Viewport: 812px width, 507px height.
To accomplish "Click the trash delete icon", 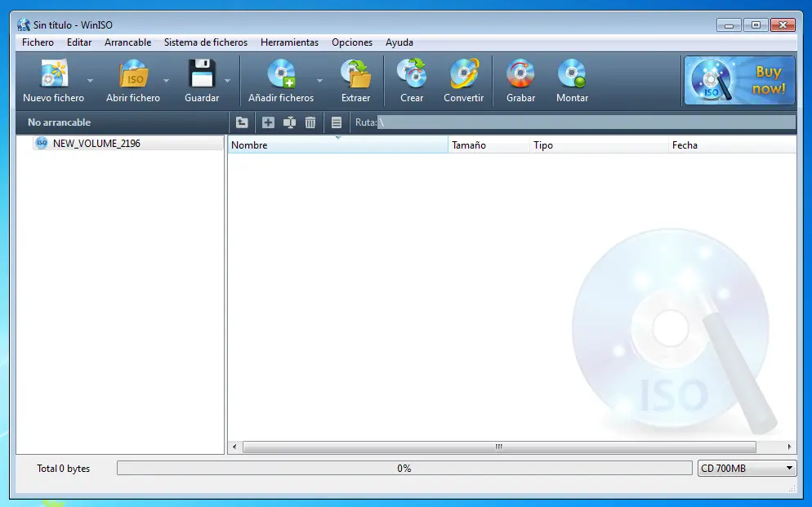I will pos(310,122).
